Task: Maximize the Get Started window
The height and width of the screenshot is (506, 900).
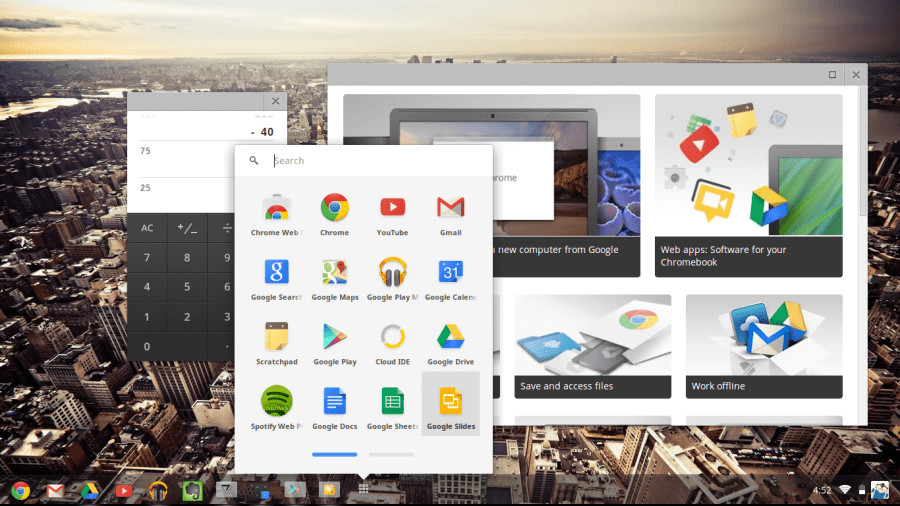Action: pyautogui.click(x=832, y=75)
